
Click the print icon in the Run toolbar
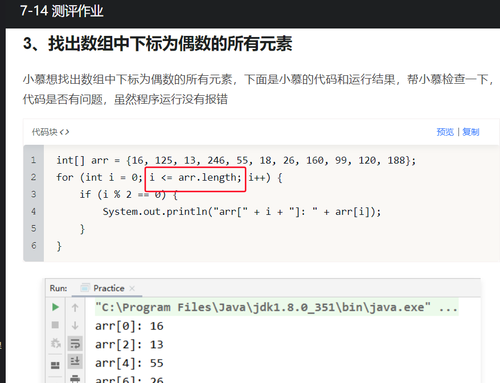pyautogui.click(x=75, y=379)
